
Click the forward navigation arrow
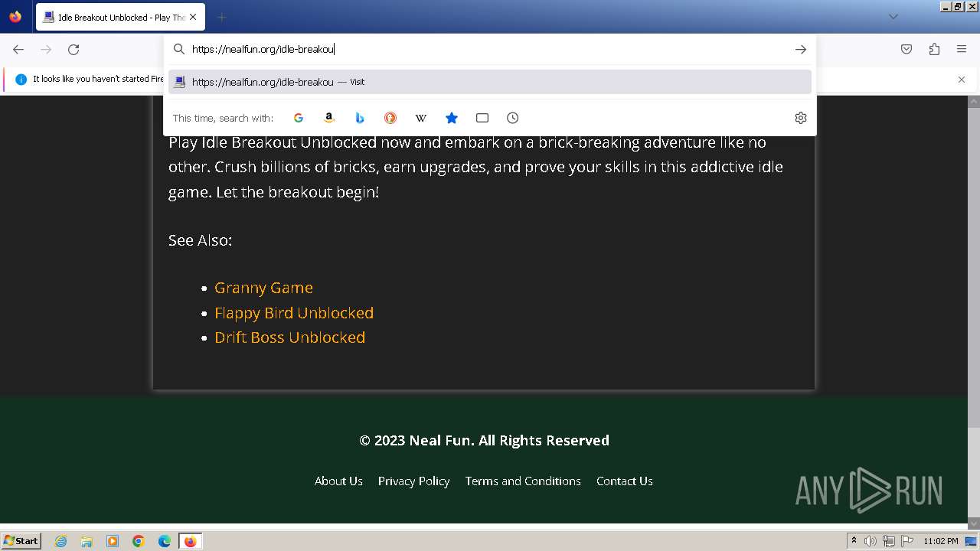click(x=46, y=49)
